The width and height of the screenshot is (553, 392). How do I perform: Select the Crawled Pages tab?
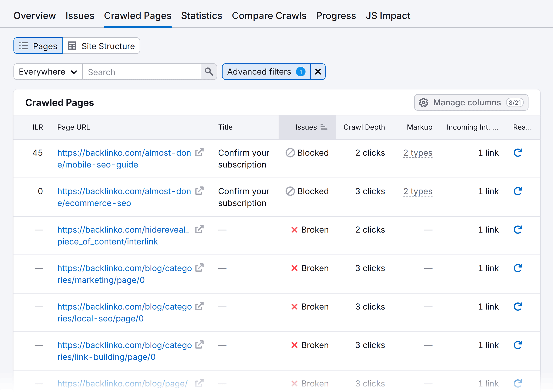[x=138, y=16]
